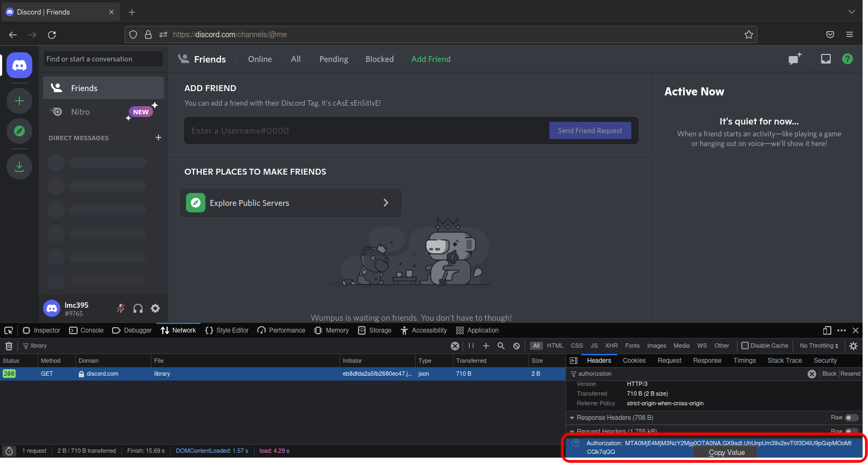This screenshot has width=868, height=463.
Task: Unmute microphone icon in user panel
Action: point(121,308)
